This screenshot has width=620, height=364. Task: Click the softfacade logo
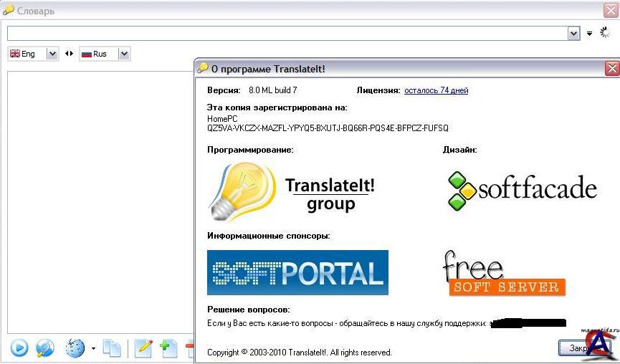coord(522,190)
